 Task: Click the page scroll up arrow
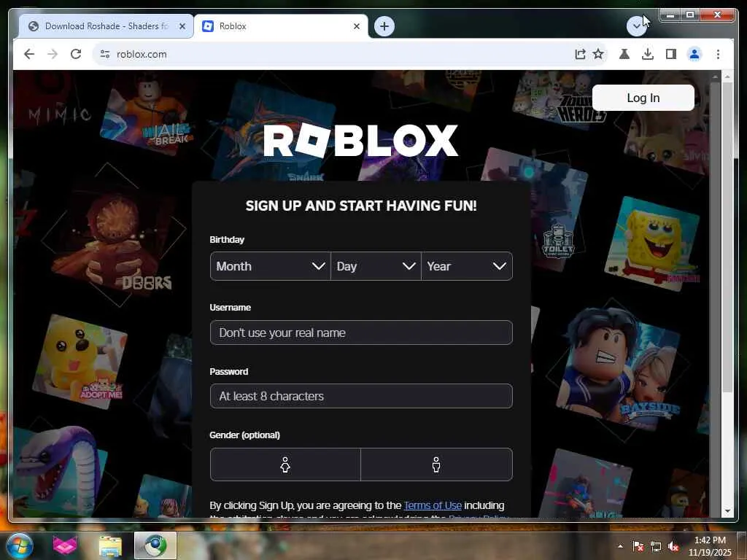tap(727, 76)
